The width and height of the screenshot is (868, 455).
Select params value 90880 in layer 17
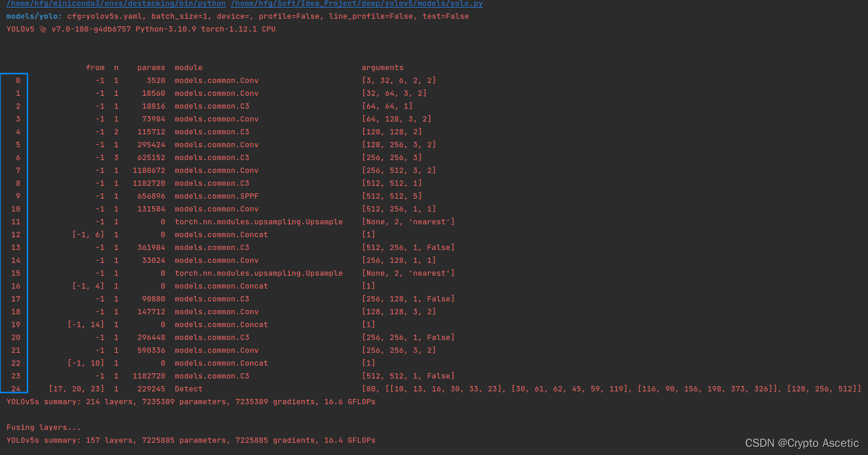coord(154,299)
